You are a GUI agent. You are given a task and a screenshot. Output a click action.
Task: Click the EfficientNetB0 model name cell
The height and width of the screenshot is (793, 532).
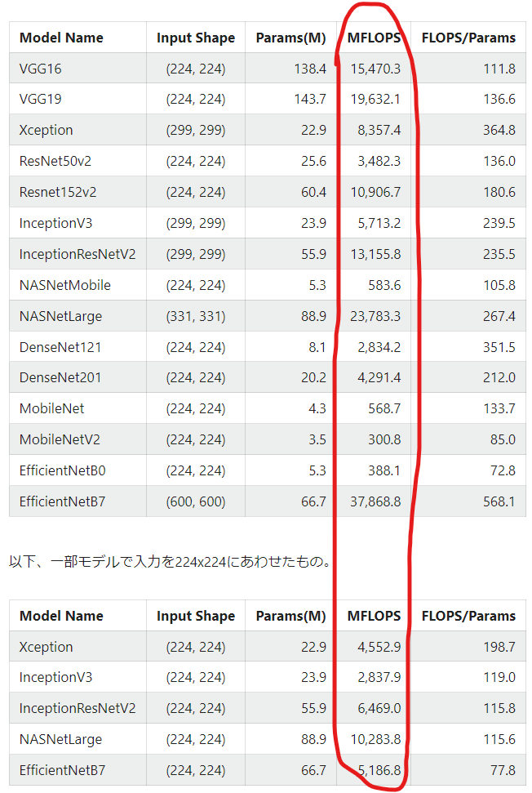click(x=62, y=471)
